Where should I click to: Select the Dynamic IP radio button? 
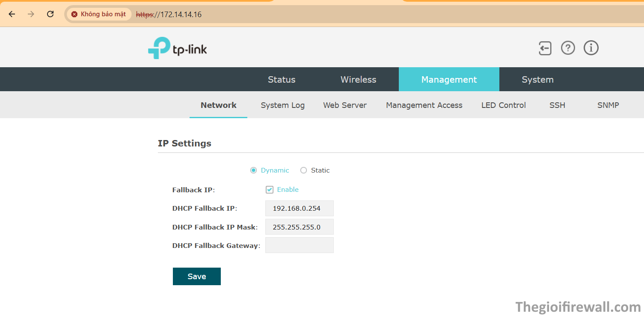(x=253, y=170)
